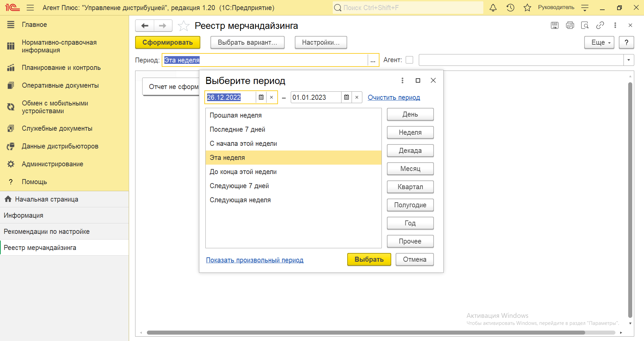The width and height of the screenshot is (644, 341).
Task: Open favorites star in title bar
Action: click(x=527, y=7)
